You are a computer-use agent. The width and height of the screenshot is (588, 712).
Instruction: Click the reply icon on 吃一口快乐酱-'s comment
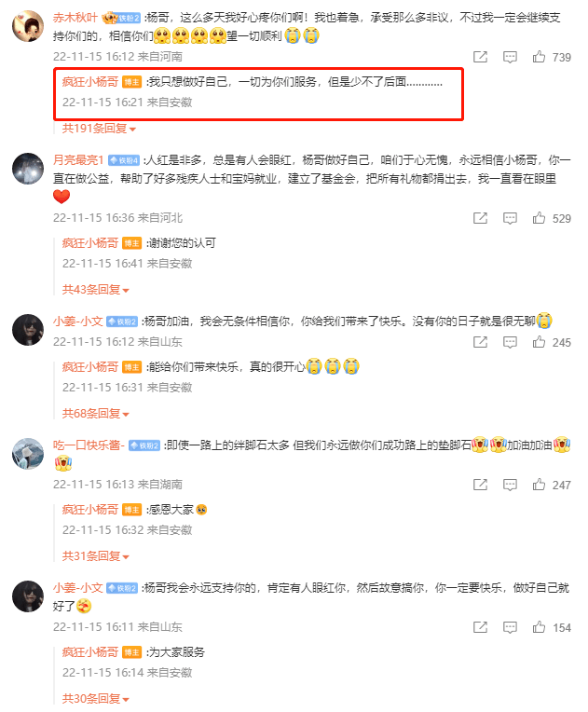click(x=510, y=485)
